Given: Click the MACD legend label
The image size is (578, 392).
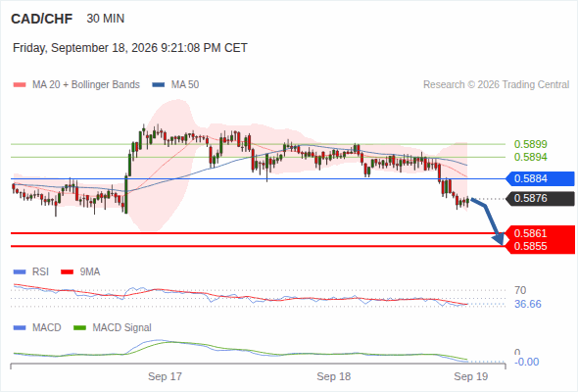Looking at the screenshot, I should tap(46, 328).
